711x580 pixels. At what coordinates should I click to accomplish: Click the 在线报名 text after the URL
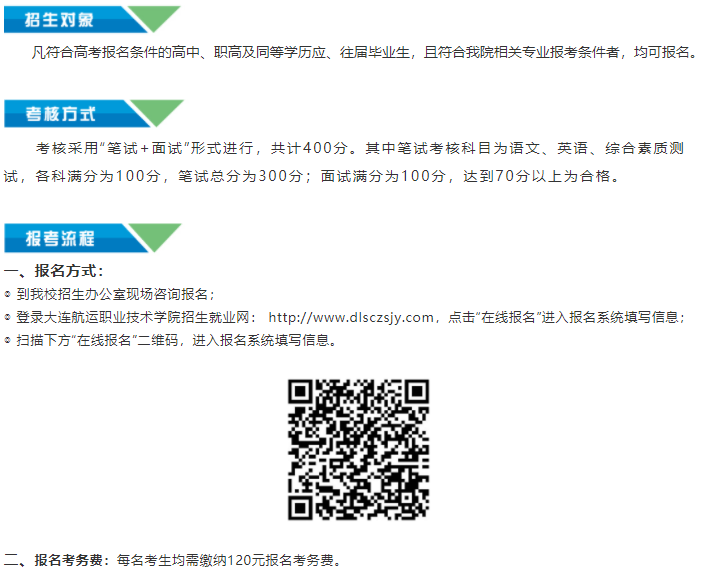pyautogui.click(x=508, y=317)
